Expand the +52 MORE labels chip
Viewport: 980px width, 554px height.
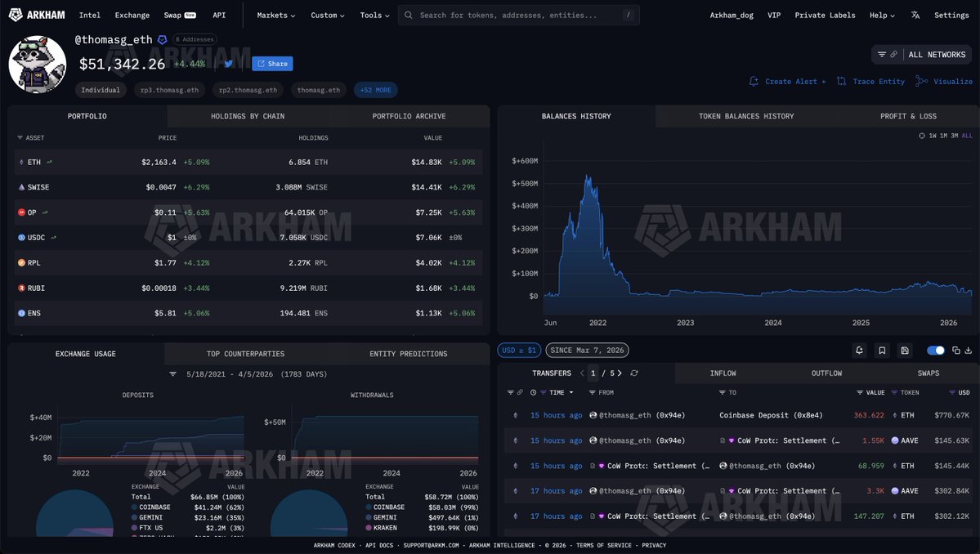tap(376, 90)
